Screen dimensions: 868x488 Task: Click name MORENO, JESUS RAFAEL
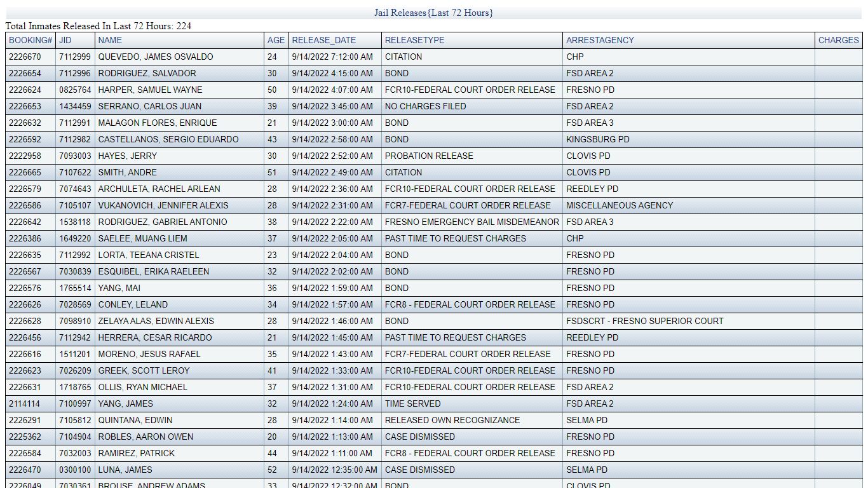coord(149,354)
